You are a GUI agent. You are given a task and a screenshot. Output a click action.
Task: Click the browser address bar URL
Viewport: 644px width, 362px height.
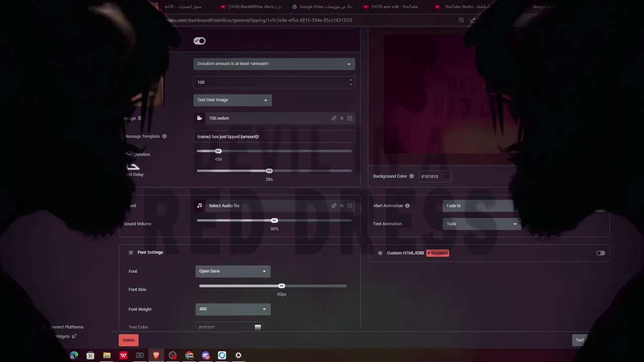click(x=259, y=20)
